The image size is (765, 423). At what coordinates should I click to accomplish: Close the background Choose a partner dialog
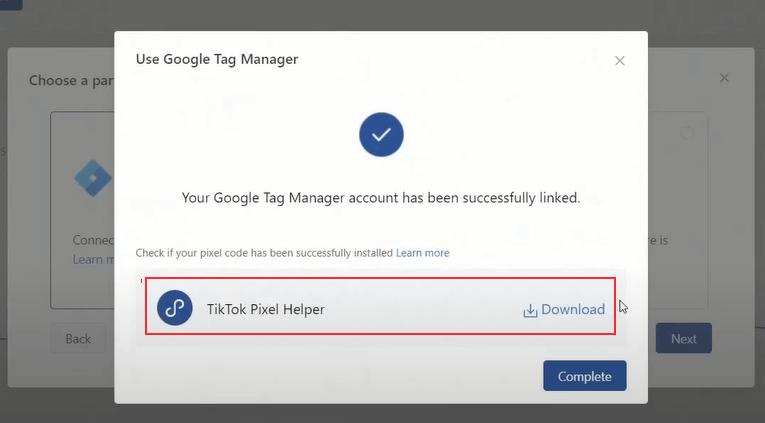pos(724,78)
